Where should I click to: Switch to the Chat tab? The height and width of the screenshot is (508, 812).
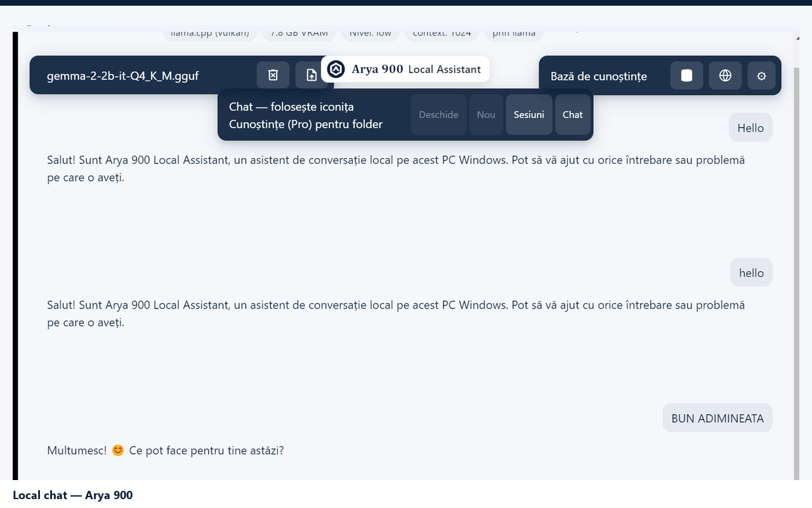[x=572, y=115]
